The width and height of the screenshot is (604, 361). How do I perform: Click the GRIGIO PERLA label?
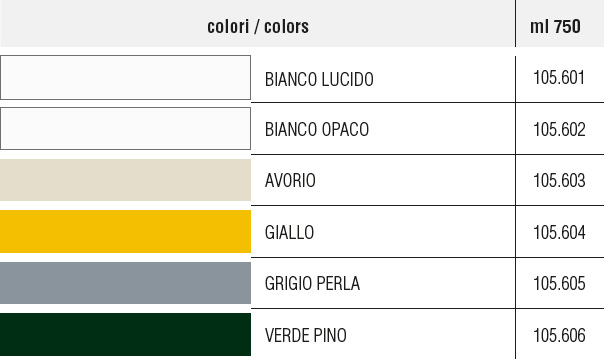(312, 284)
